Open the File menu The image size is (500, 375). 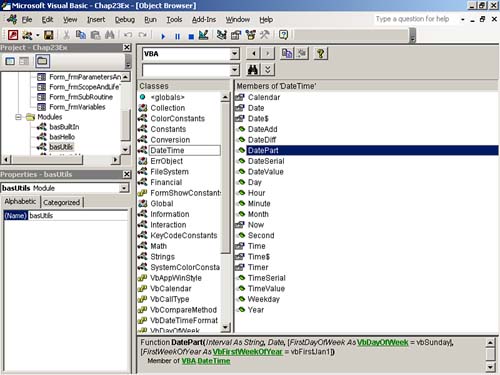click(27, 20)
